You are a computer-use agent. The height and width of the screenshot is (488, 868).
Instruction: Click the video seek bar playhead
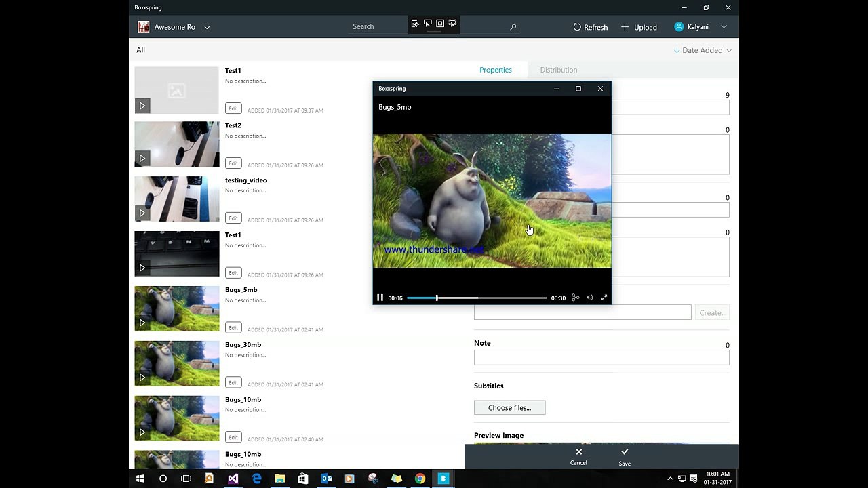pyautogui.click(x=437, y=298)
